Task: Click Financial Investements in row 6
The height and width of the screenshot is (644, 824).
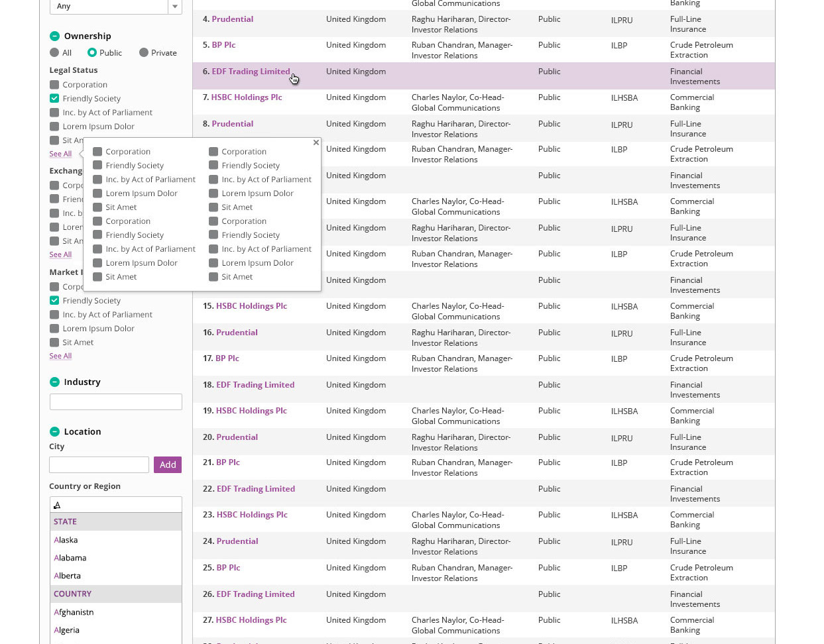Action: click(x=695, y=76)
